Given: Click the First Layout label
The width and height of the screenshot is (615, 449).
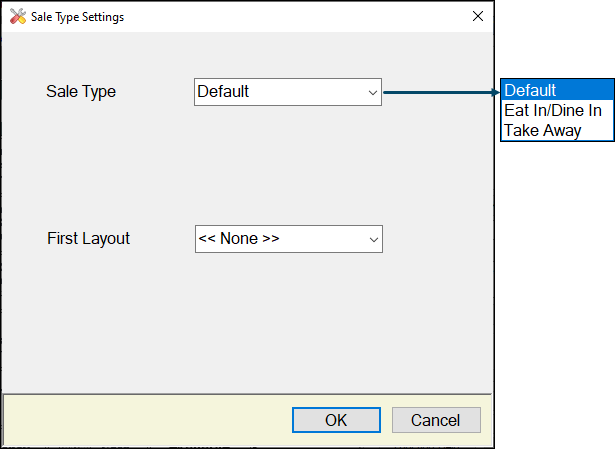Looking at the screenshot, I should 89,238.
